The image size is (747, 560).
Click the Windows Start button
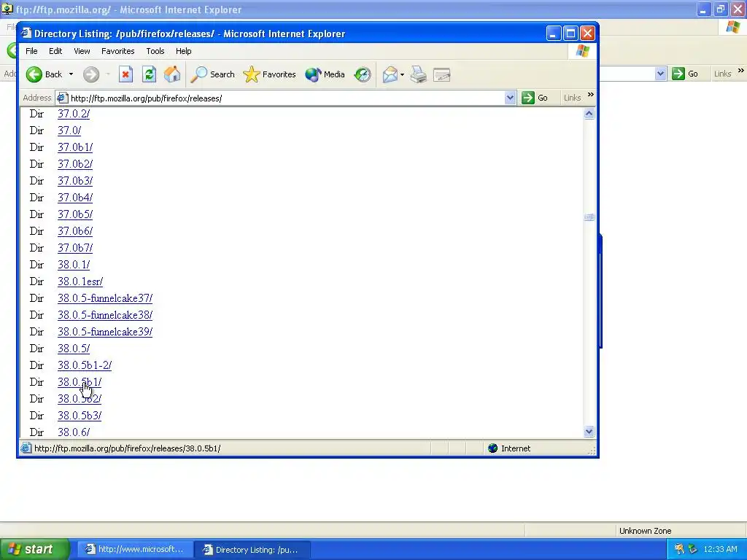[x=35, y=550]
